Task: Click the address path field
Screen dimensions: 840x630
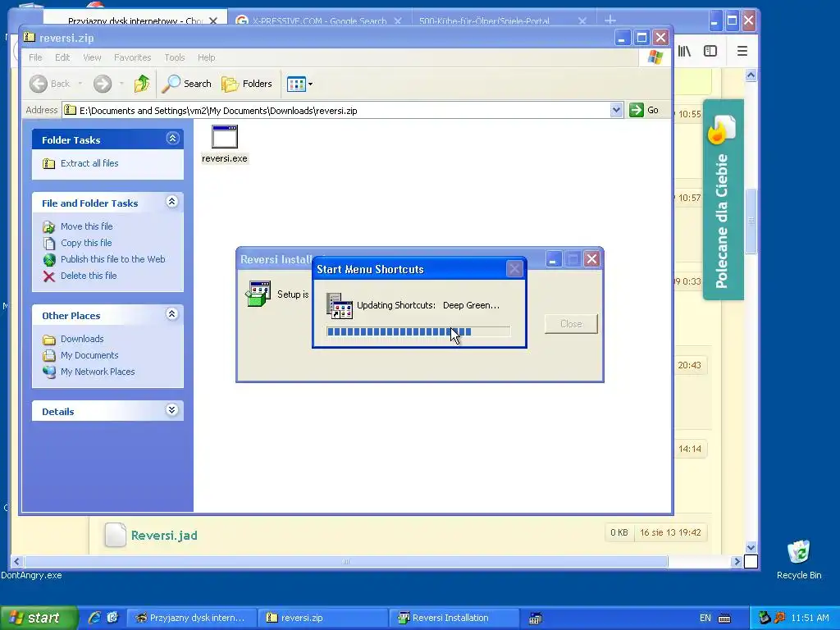Action: (x=336, y=111)
